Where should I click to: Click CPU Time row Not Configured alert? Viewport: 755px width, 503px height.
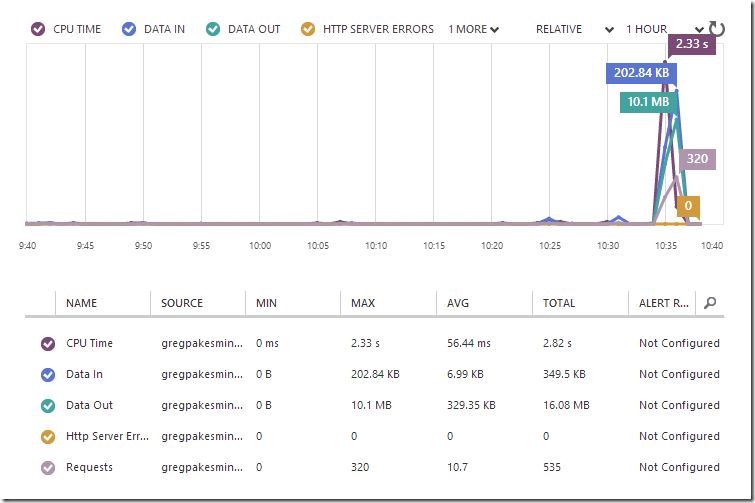pos(679,343)
